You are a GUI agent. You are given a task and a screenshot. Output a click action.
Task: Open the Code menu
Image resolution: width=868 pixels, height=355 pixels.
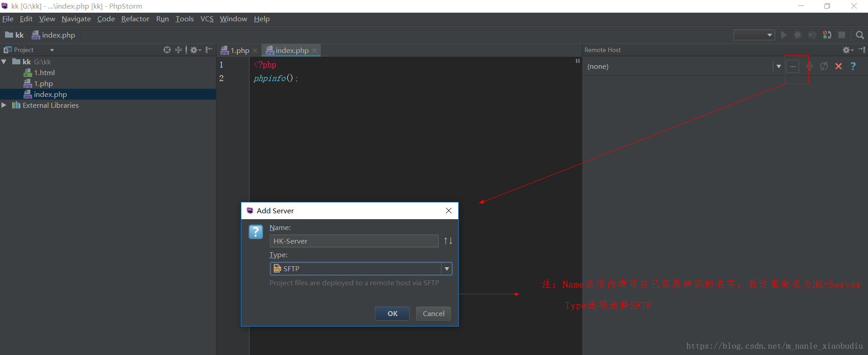[x=106, y=19]
